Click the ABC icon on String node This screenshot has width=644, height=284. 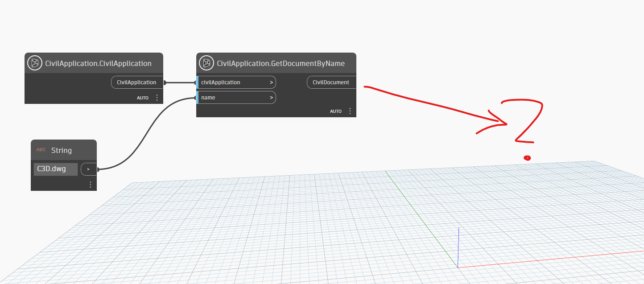coord(41,150)
